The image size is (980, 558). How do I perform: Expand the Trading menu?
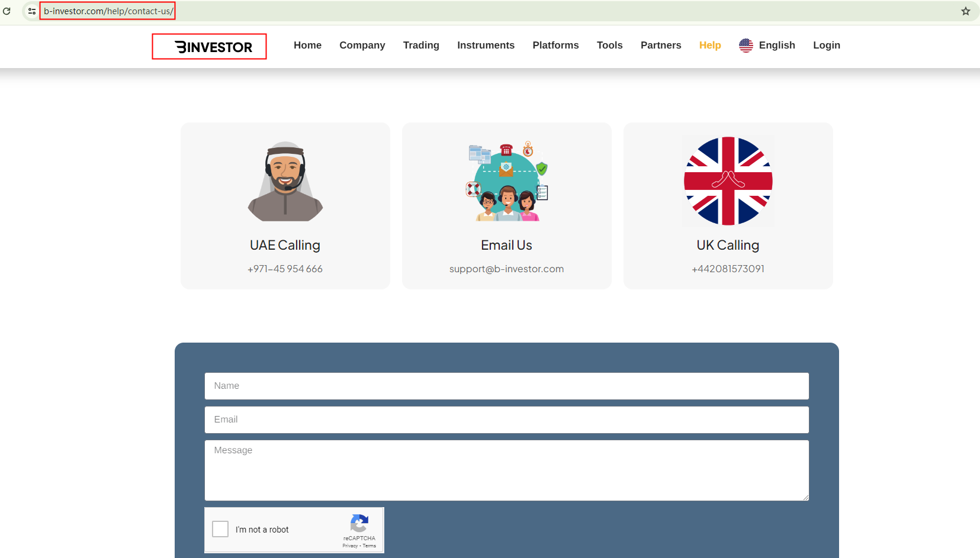pyautogui.click(x=421, y=46)
